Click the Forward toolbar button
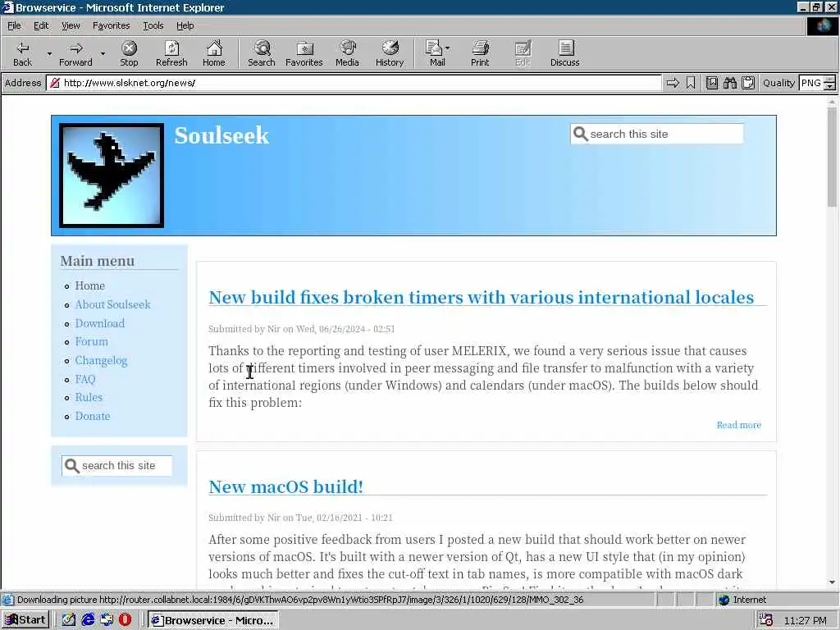Screen dimensions: 840x630 point(75,53)
